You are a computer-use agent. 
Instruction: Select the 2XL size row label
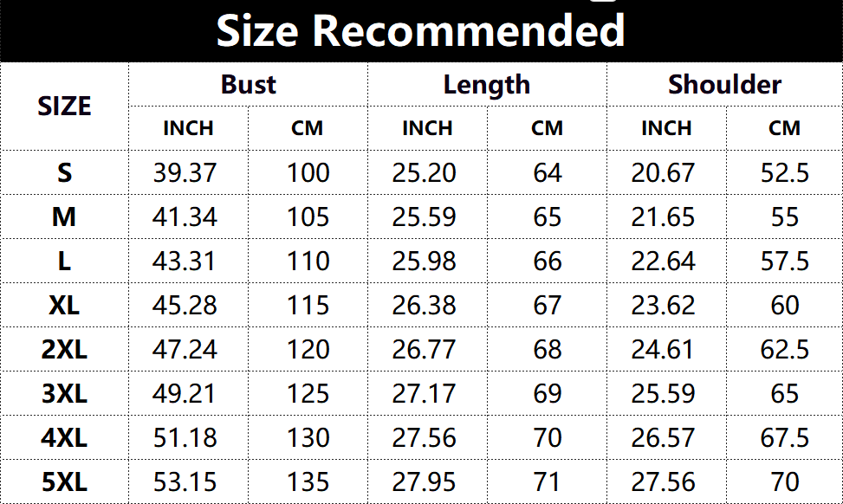[64, 349]
